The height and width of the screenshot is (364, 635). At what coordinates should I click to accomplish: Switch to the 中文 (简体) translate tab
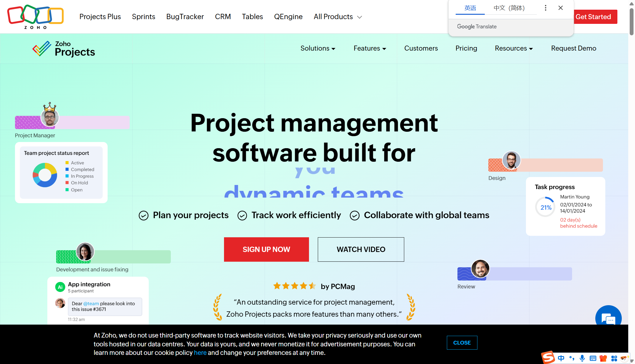click(509, 8)
